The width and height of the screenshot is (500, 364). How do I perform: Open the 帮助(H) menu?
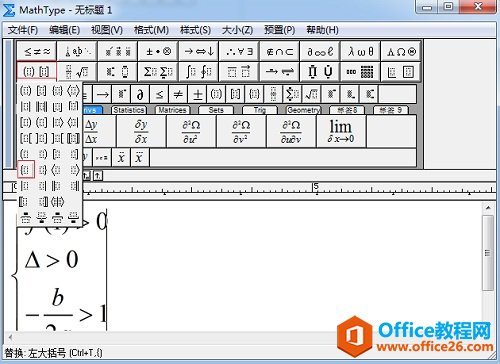click(x=322, y=30)
